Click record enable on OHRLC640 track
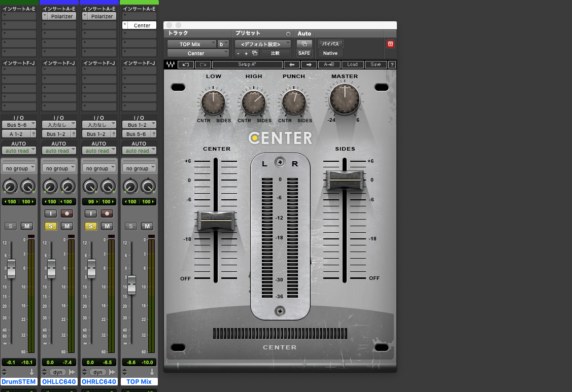572x392 pixels. (107, 213)
